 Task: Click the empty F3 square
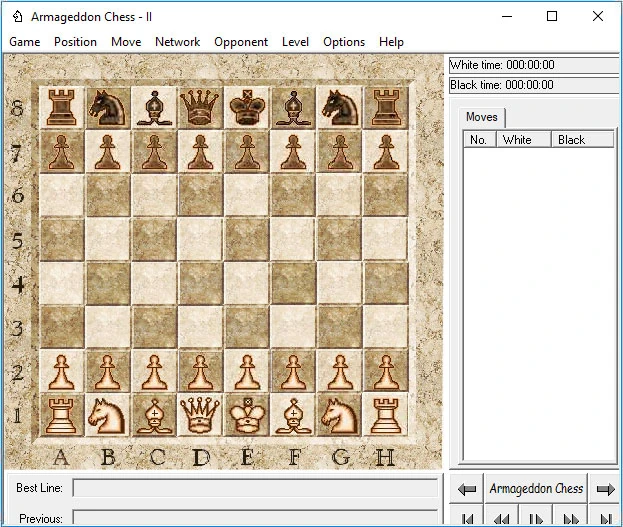pos(293,327)
